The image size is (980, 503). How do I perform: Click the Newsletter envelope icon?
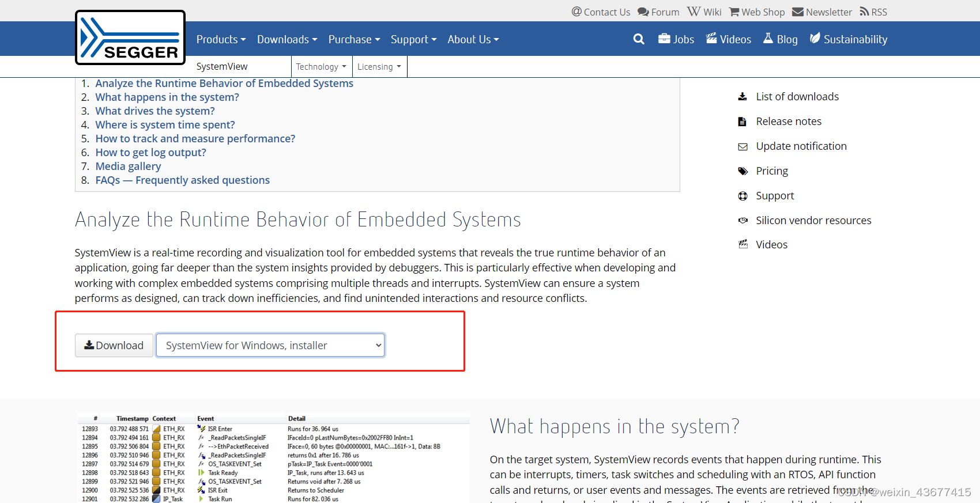(x=798, y=12)
